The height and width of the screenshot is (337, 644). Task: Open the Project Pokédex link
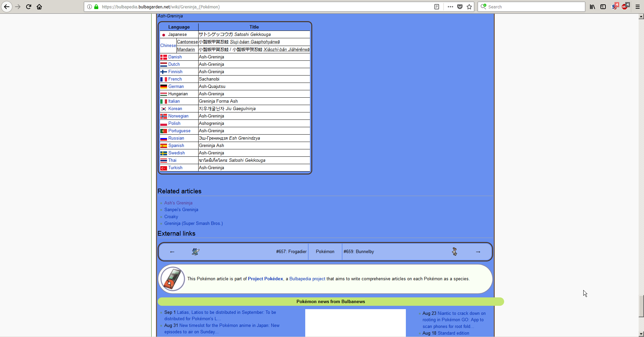coord(265,279)
